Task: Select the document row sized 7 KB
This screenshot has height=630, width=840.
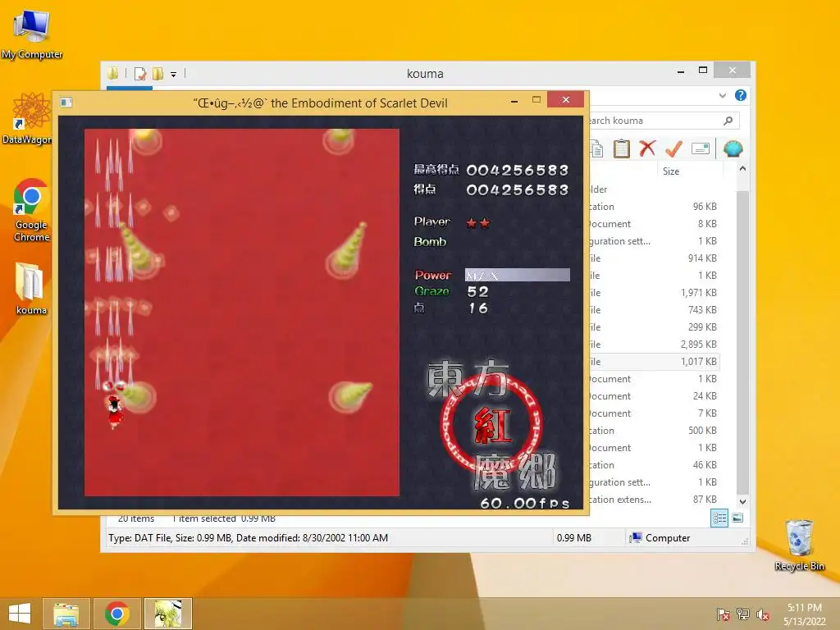Action: point(654,413)
